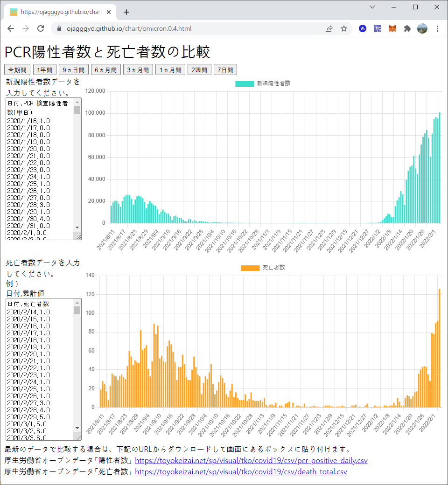Click the user profile avatar
The height and width of the screenshot is (485, 448).
pyautogui.click(x=422, y=29)
